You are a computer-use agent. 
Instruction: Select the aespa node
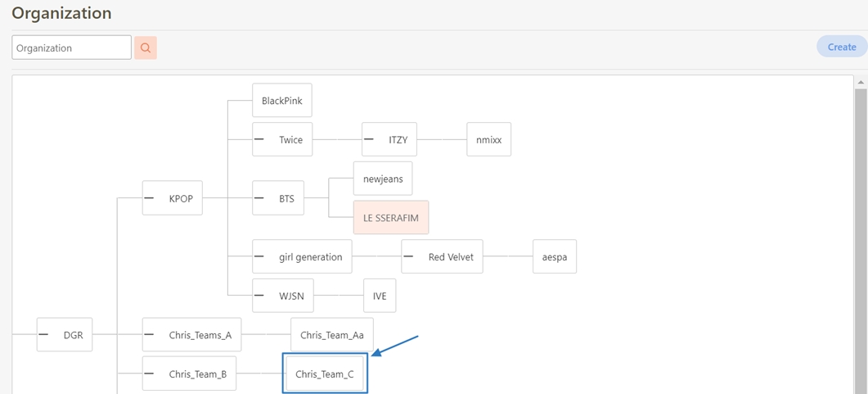(x=554, y=256)
